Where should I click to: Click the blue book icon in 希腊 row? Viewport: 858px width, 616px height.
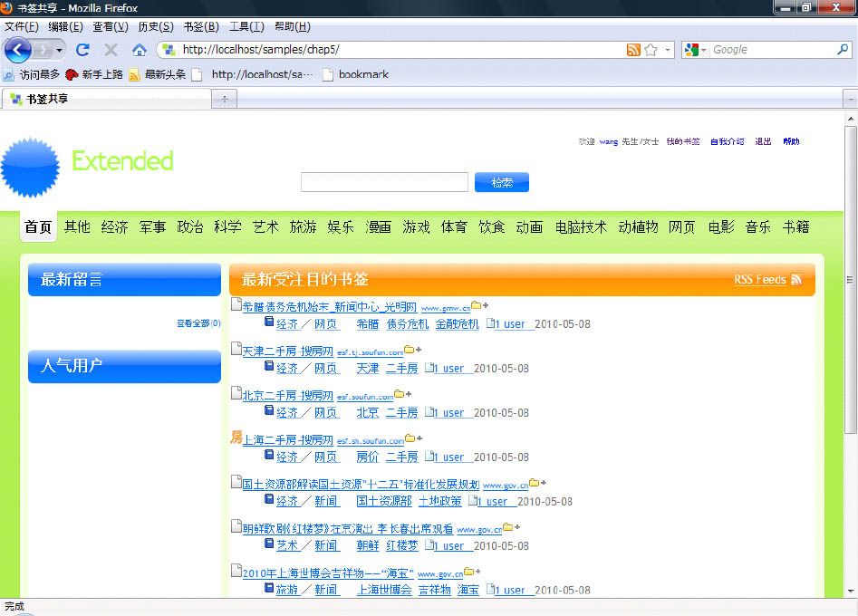tap(269, 322)
